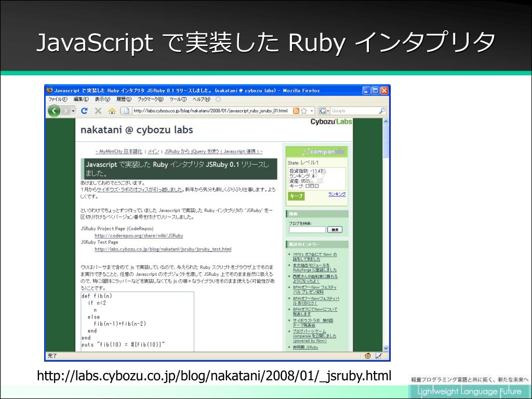Click the slide URL caption below the screenshot

click(x=214, y=376)
